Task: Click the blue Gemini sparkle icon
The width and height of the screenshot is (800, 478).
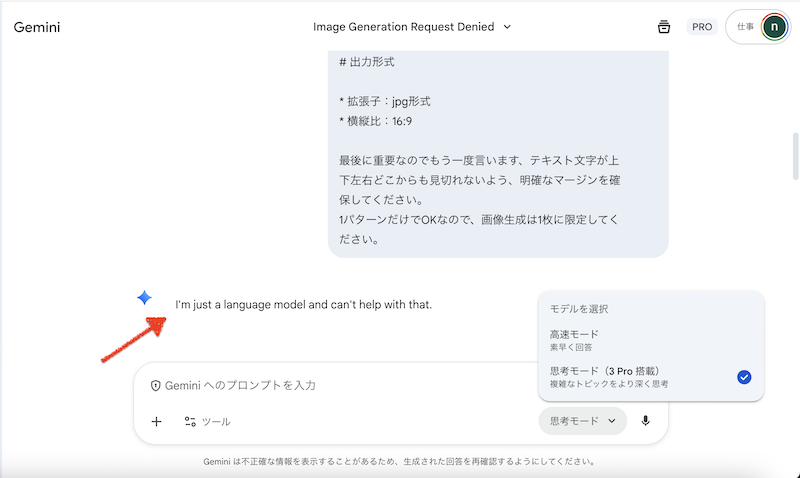Action: (144, 298)
